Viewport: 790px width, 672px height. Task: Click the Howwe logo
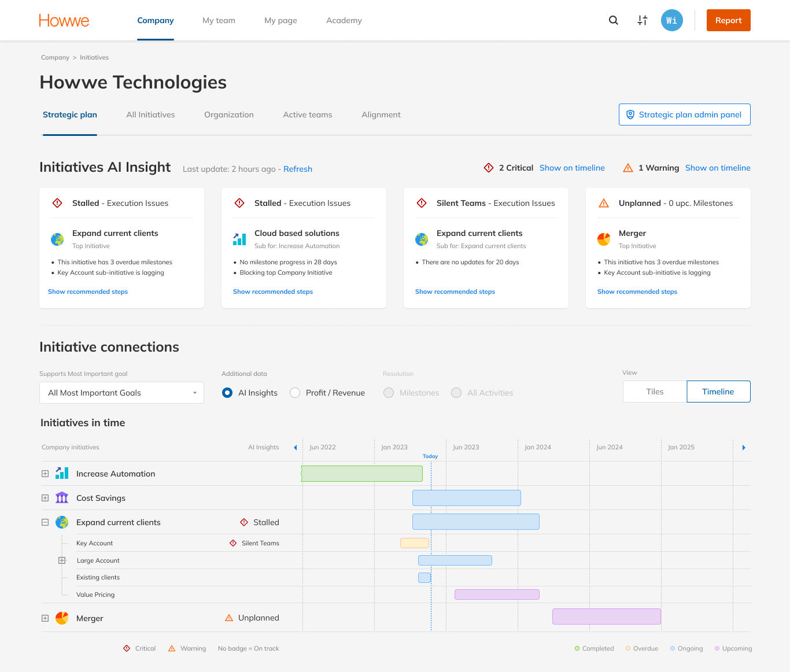point(64,20)
